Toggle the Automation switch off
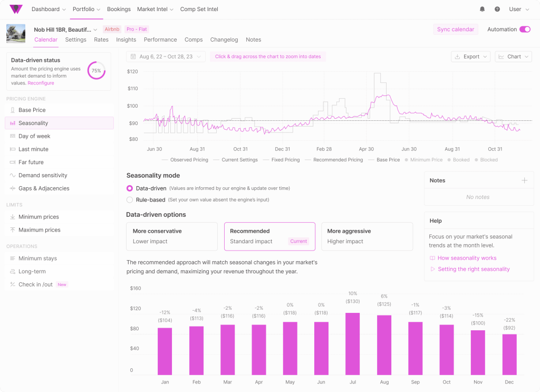 point(525,30)
